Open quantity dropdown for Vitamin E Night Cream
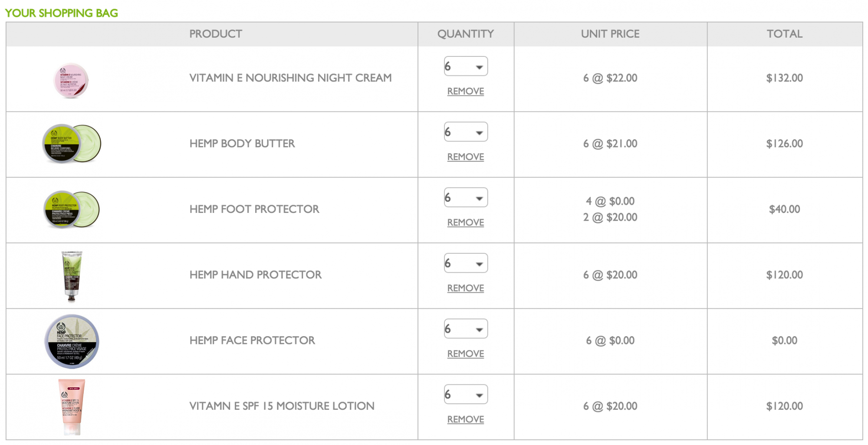Screen dimensions: 868x445 pyautogui.click(x=466, y=66)
